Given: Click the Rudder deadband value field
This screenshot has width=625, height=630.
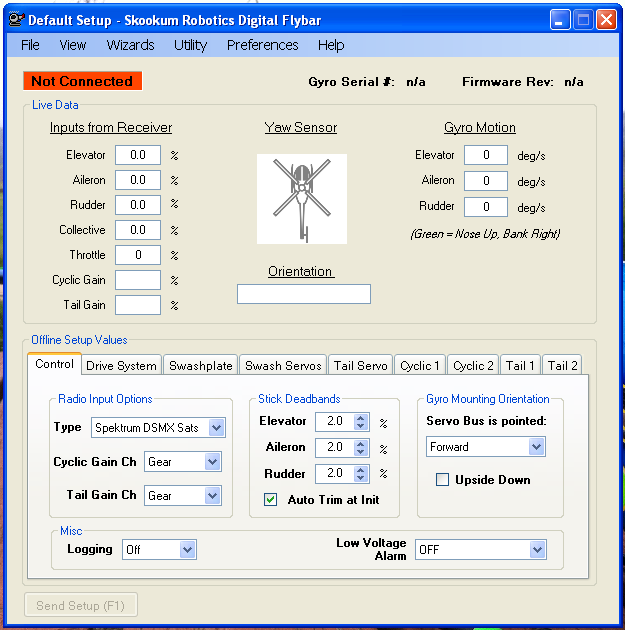Looking at the screenshot, I should click(x=335, y=474).
